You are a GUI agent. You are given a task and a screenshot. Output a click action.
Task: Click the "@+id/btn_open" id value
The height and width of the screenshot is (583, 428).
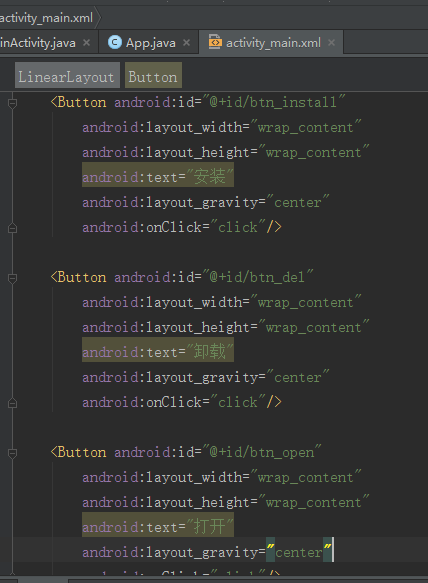click(x=261, y=452)
